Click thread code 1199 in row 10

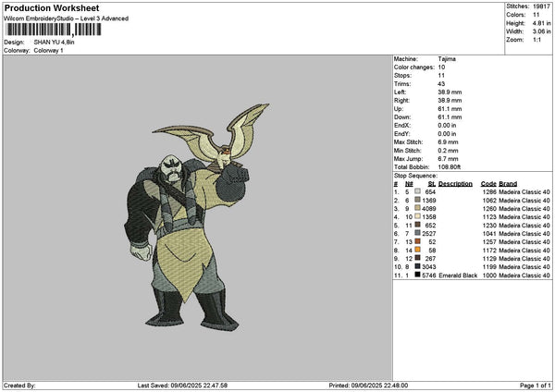489,267
